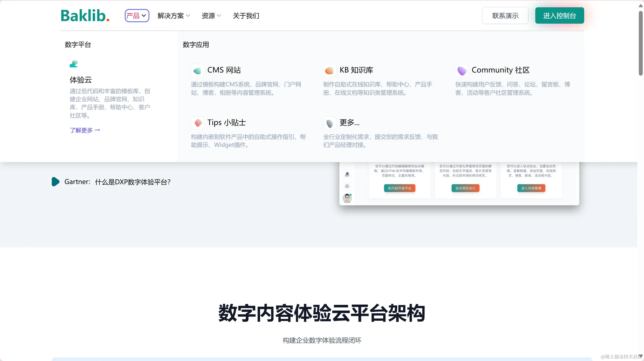644x361 pixels.
Task: Click the orange KB 知识库 icon
Action: point(330,70)
